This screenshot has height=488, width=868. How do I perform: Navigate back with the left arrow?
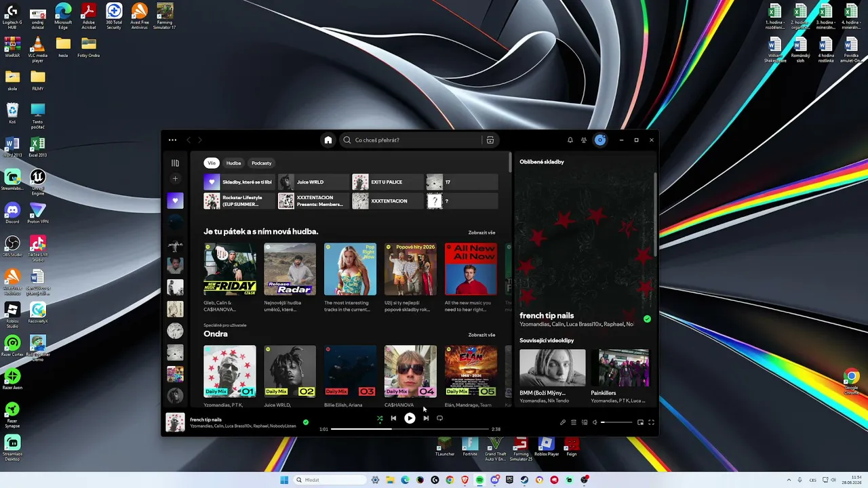click(x=189, y=140)
